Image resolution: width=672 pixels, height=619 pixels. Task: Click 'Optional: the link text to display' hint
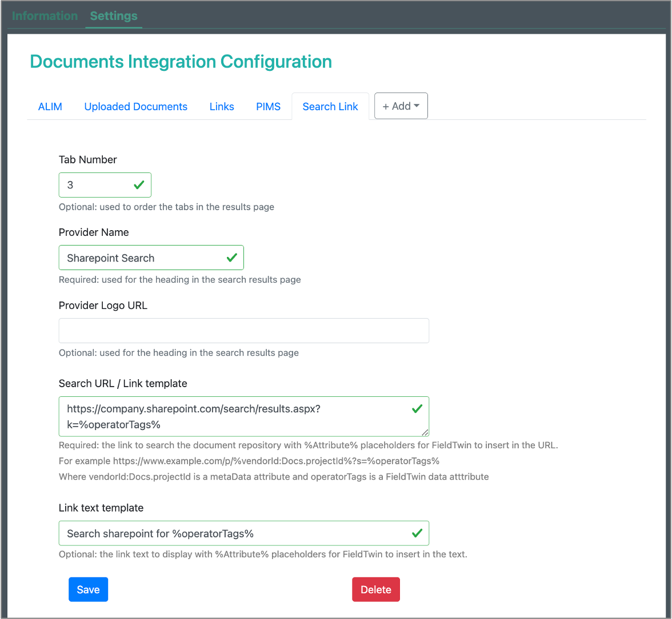coord(263,554)
